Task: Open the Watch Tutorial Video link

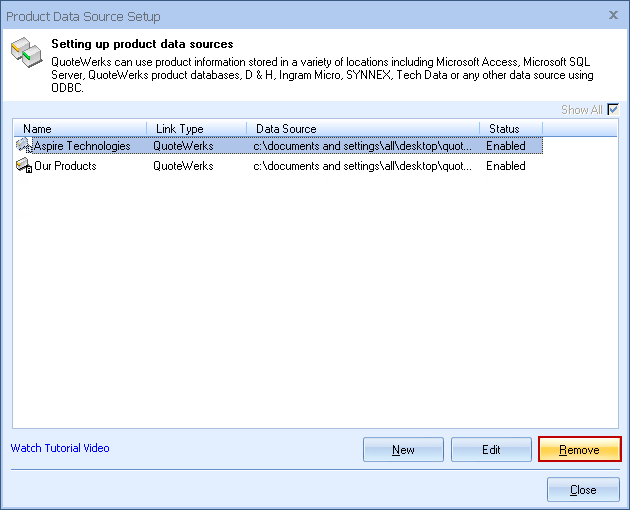Action: 60,448
